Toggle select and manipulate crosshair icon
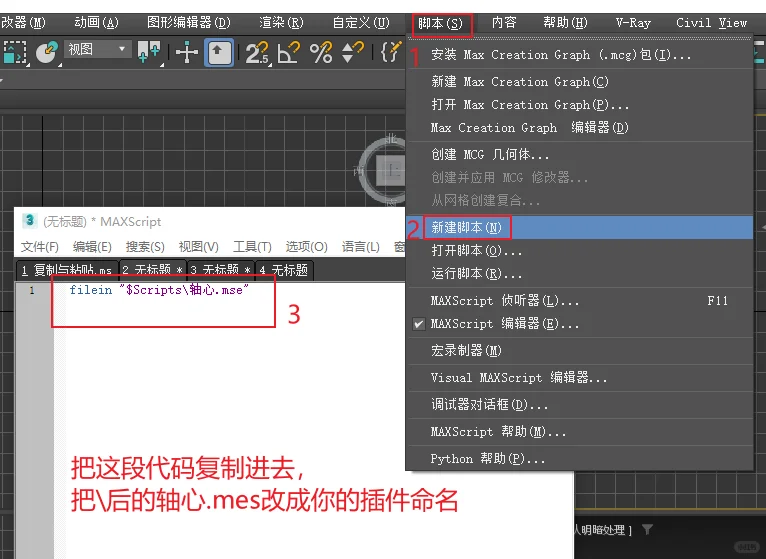This screenshot has width=766, height=559. tap(187, 52)
